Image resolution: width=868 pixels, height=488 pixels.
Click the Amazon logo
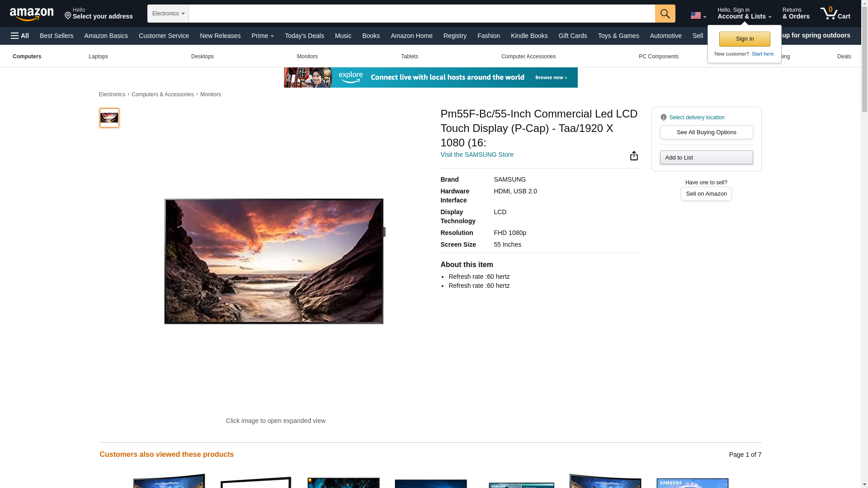pyautogui.click(x=32, y=14)
